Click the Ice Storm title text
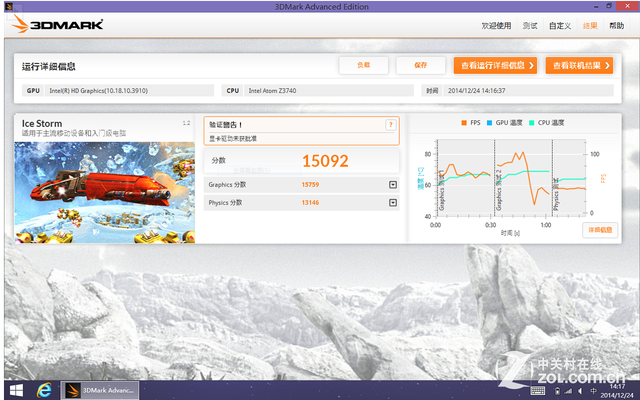 click(42, 124)
